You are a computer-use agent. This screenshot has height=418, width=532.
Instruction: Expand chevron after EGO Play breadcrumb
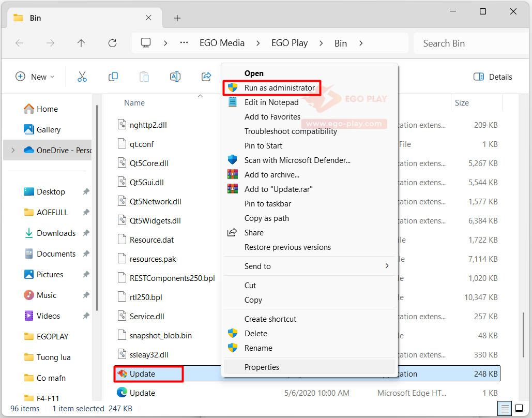tap(321, 43)
